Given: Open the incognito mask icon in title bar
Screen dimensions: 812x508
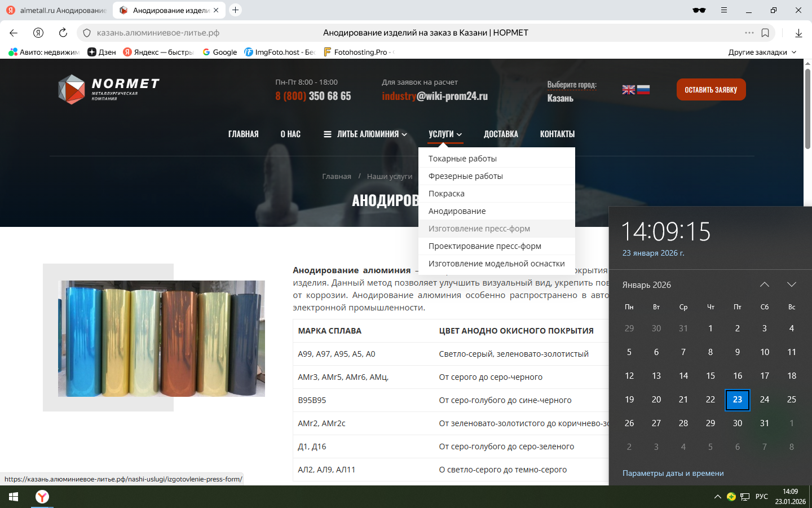Looking at the screenshot, I should [699, 10].
